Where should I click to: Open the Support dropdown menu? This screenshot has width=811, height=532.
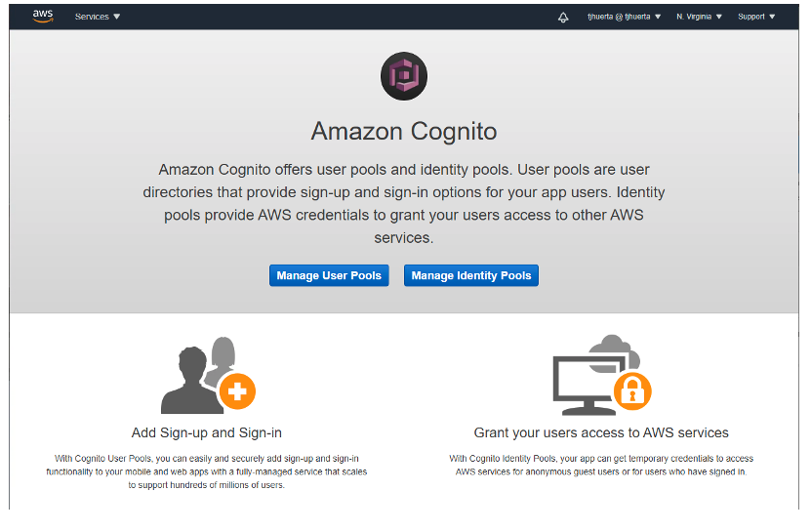coord(756,17)
